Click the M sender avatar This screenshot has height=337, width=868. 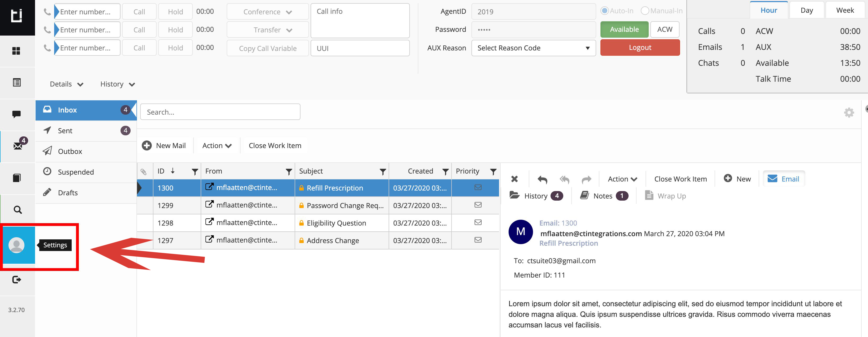pyautogui.click(x=521, y=232)
